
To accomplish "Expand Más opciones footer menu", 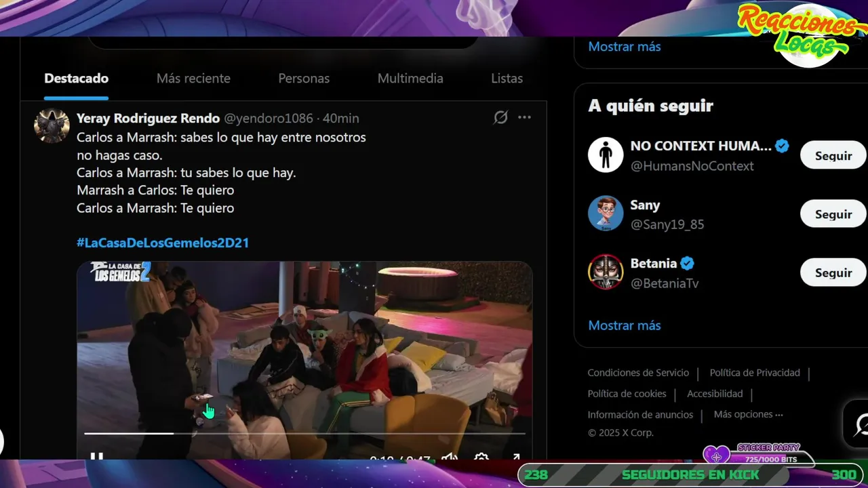I will tap(748, 414).
